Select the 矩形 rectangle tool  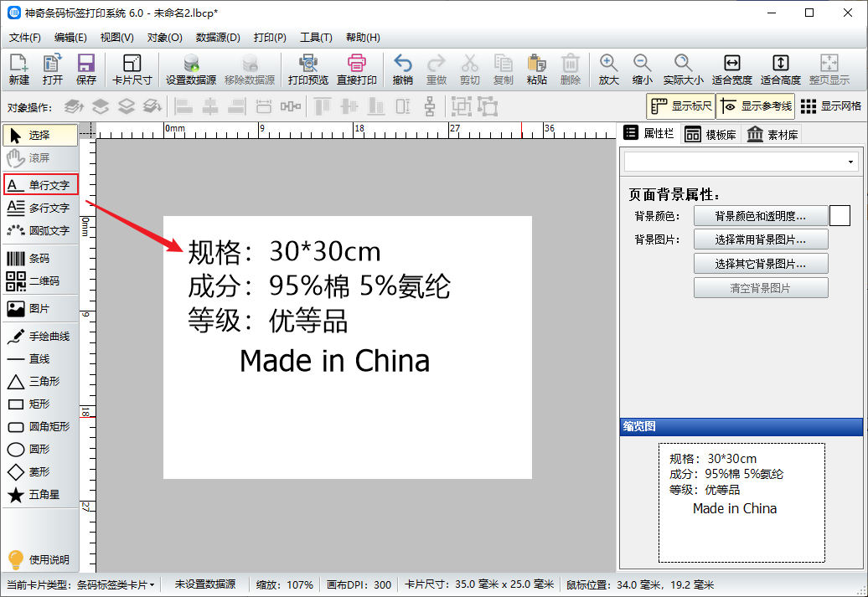pyautogui.click(x=40, y=404)
